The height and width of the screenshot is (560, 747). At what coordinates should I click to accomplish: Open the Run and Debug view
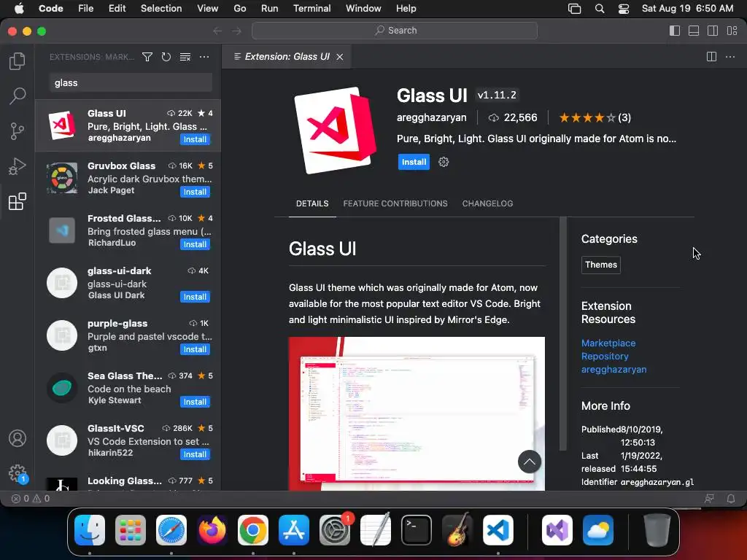(18, 166)
